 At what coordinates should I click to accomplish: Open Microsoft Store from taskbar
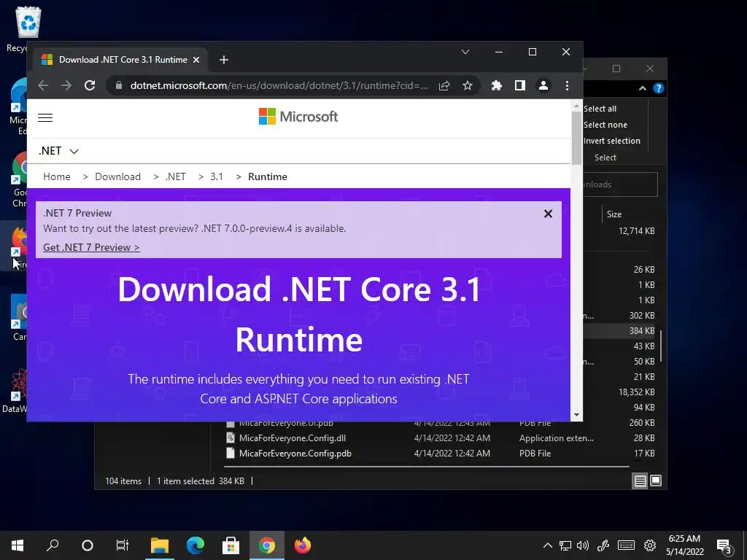[231, 545]
